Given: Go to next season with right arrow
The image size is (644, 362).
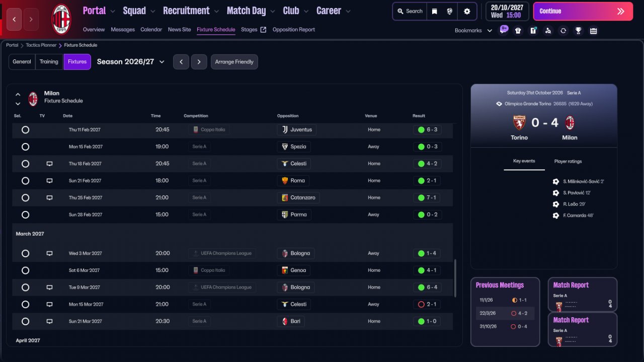Looking at the screenshot, I should point(199,62).
